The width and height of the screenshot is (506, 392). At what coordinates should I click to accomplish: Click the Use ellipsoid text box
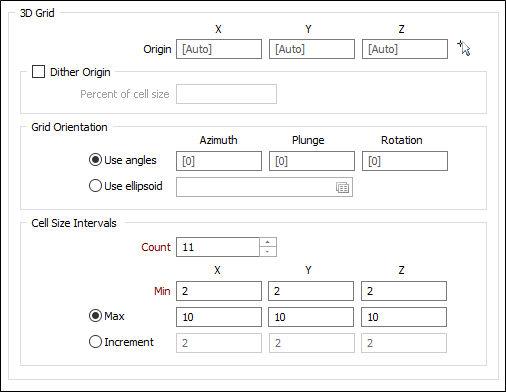tap(264, 187)
